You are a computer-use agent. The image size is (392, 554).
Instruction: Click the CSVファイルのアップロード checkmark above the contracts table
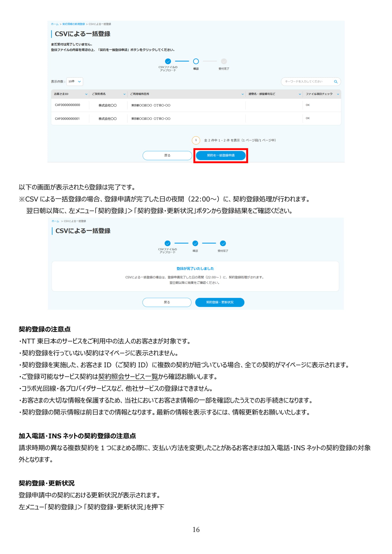(168, 61)
